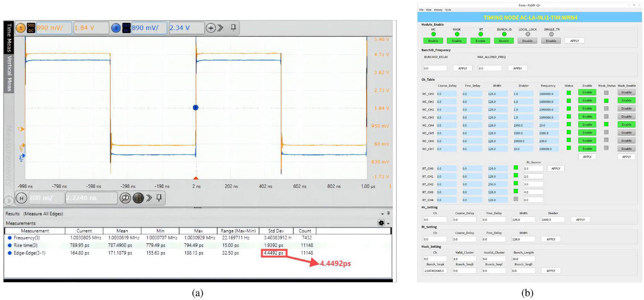Expand double chevron next to plus icon
The image size is (644, 300).
point(220,28)
